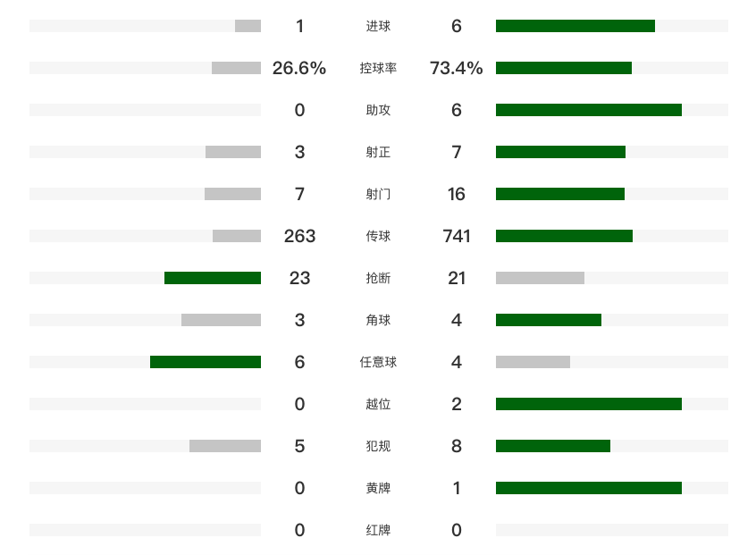756x555 pixels.
Task: Select the 741 passes value
Action: (x=456, y=236)
